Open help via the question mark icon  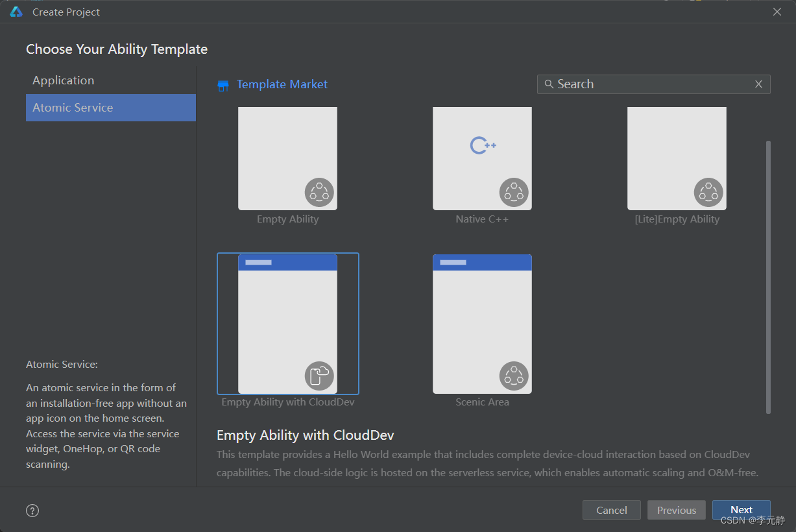coord(32,511)
